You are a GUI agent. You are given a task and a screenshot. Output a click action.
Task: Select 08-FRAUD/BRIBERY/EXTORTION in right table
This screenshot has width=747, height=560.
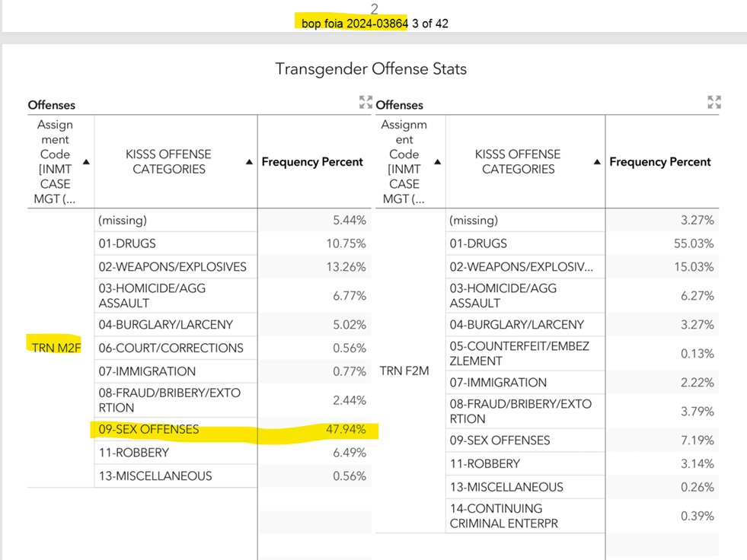tap(521, 412)
